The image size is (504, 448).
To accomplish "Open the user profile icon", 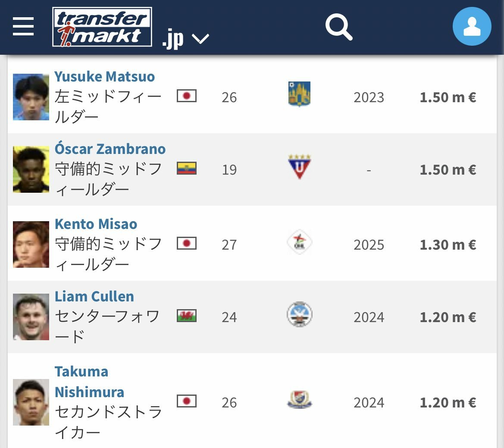I will click(472, 26).
